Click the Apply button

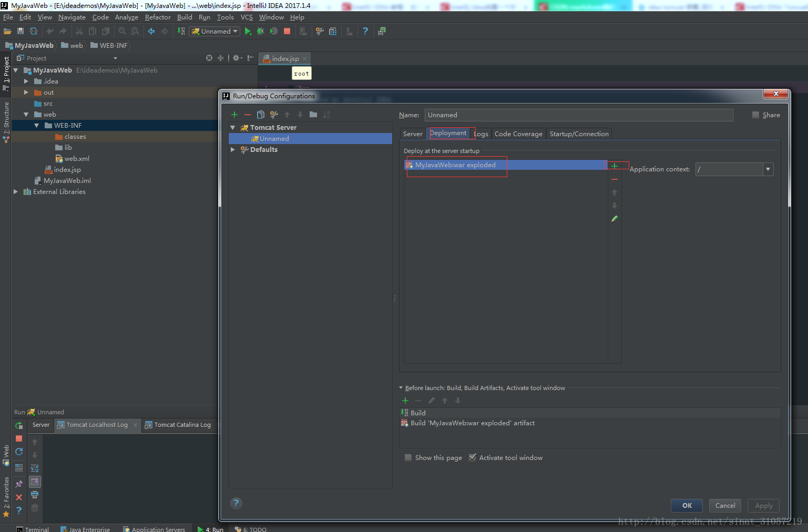tap(764, 505)
